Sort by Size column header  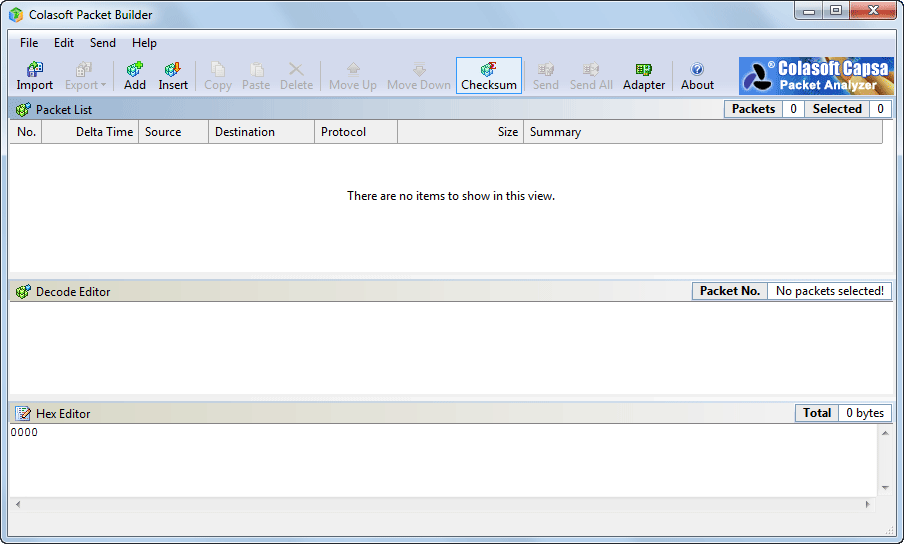click(461, 132)
